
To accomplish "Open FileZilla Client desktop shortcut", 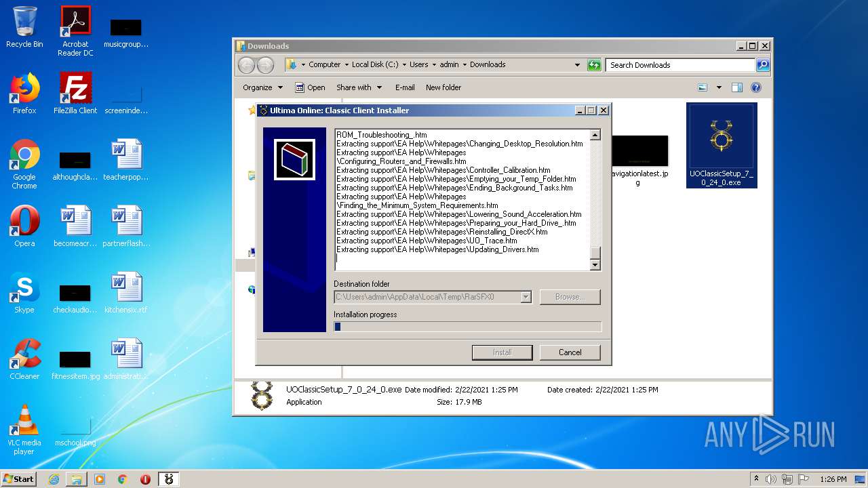I will pos(75,94).
